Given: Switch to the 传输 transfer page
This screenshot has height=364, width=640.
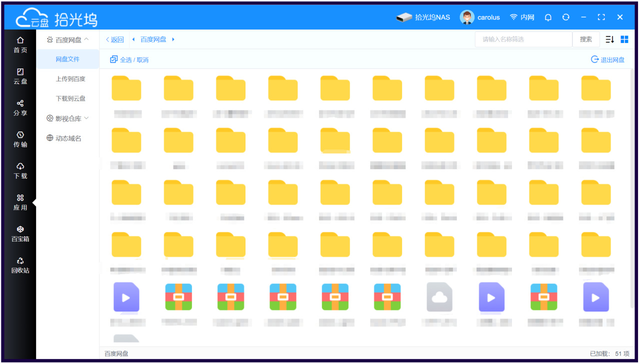Looking at the screenshot, I should point(20,139).
